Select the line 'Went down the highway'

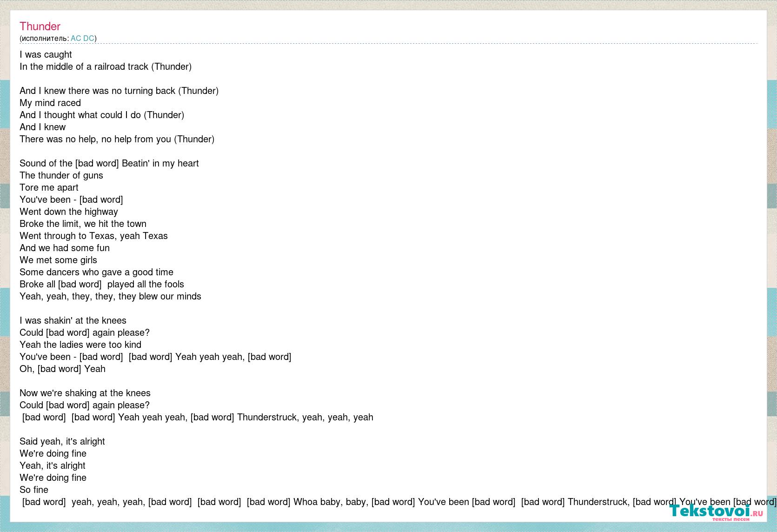[x=69, y=212]
